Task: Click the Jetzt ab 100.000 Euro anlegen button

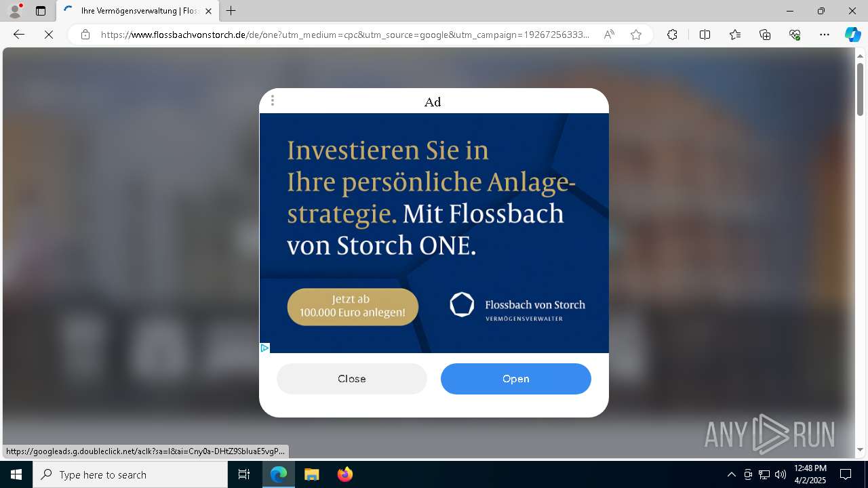Action: pyautogui.click(x=353, y=306)
